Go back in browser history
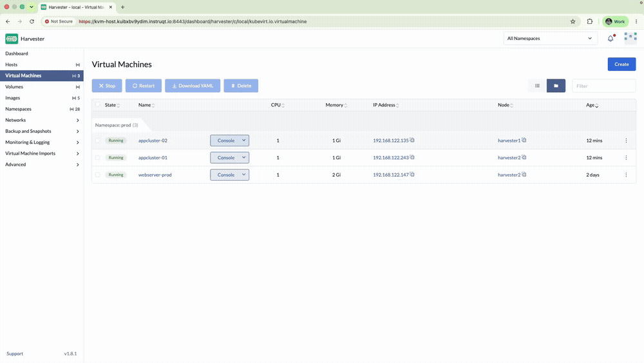 click(x=8, y=21)
